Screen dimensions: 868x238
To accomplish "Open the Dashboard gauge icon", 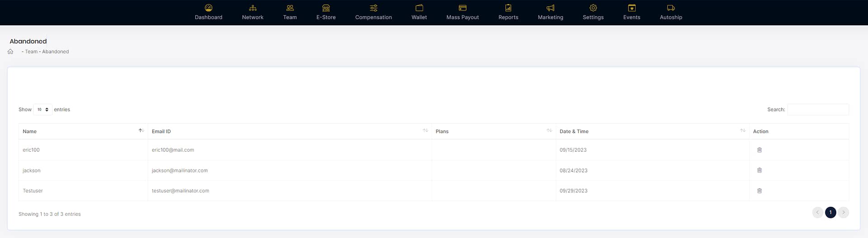I will click(x=208, y=8).
